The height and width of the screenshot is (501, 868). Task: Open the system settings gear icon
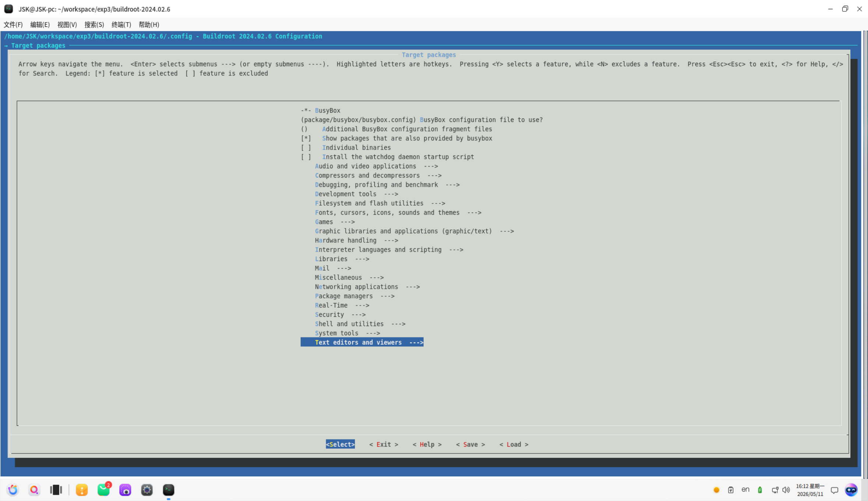(147, 490)
